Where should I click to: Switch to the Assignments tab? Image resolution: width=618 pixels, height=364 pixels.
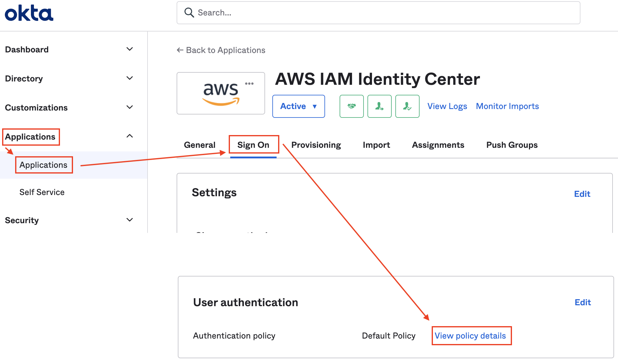coord(438,145)
